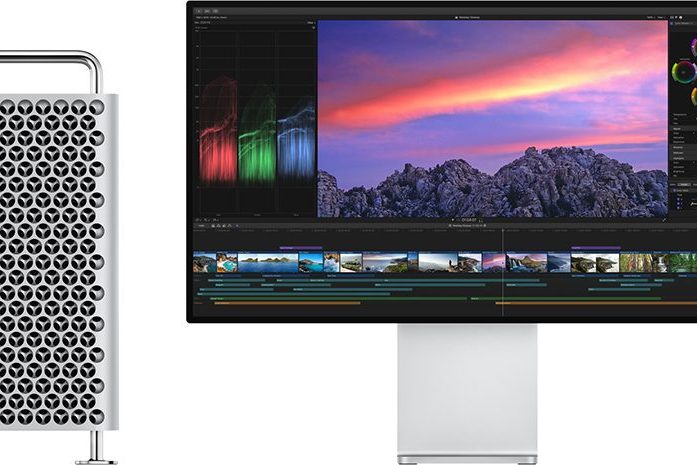The image size is (697, 465).
Task: Click the scope settings icon above waveform
Action: click(x=312, y=29)
